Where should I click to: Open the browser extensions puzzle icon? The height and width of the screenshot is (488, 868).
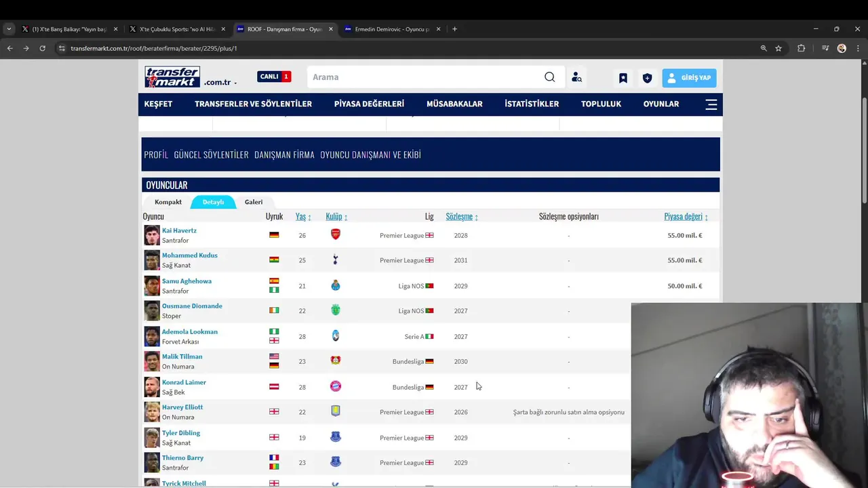(801, 48)
